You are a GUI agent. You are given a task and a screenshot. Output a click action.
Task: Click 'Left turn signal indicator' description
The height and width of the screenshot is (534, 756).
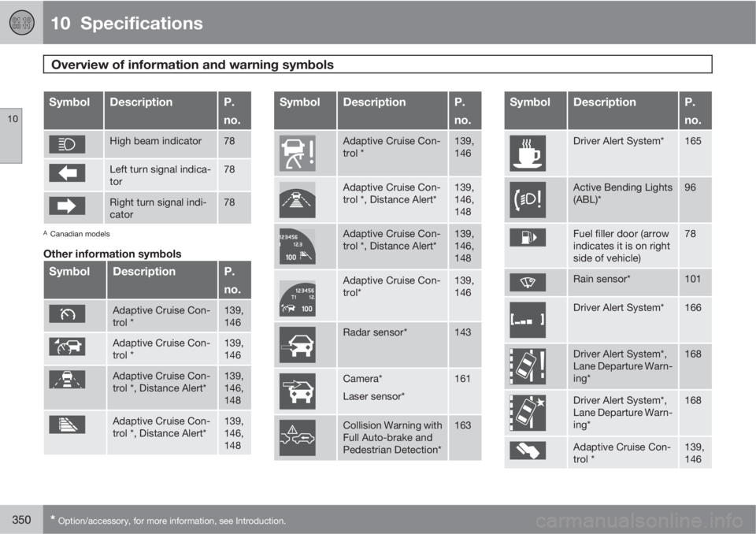[160, 175]
